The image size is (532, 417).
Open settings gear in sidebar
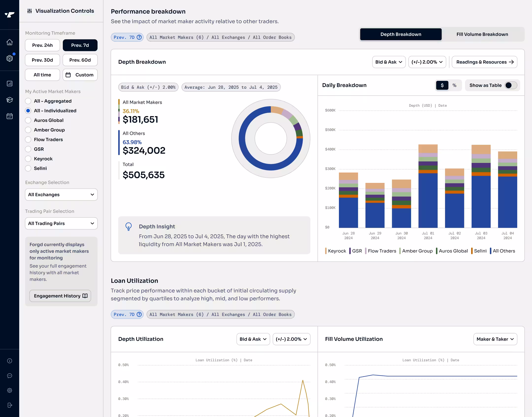point(10,390)
